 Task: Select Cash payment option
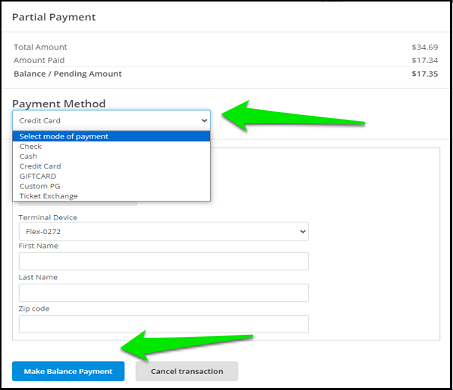111,156
